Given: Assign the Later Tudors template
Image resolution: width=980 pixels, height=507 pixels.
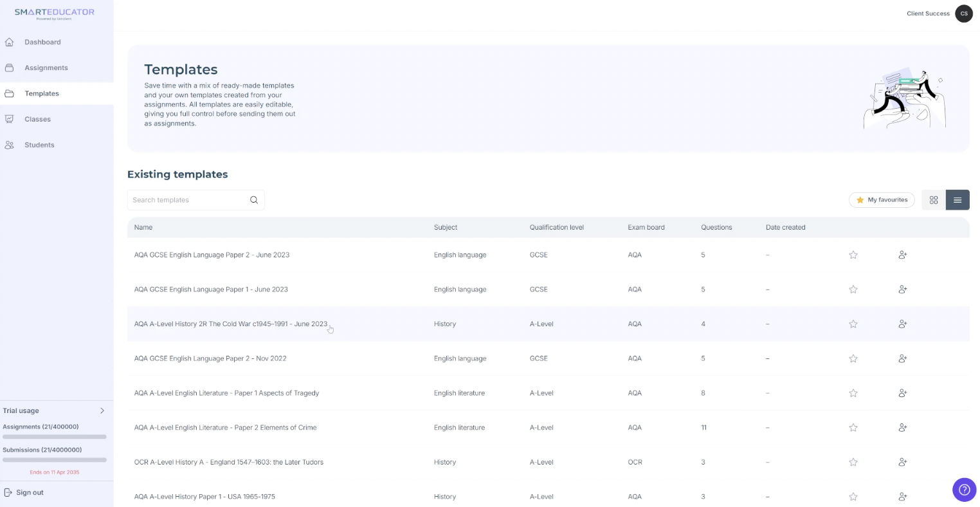Looking at the screenshot, I should coord(902,462).
